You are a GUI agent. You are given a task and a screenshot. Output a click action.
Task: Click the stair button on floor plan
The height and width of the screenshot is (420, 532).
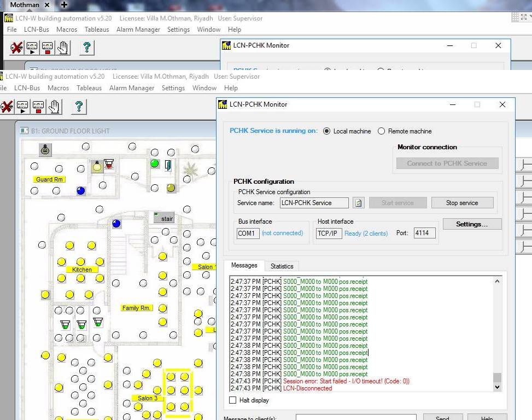coord(164,218)
